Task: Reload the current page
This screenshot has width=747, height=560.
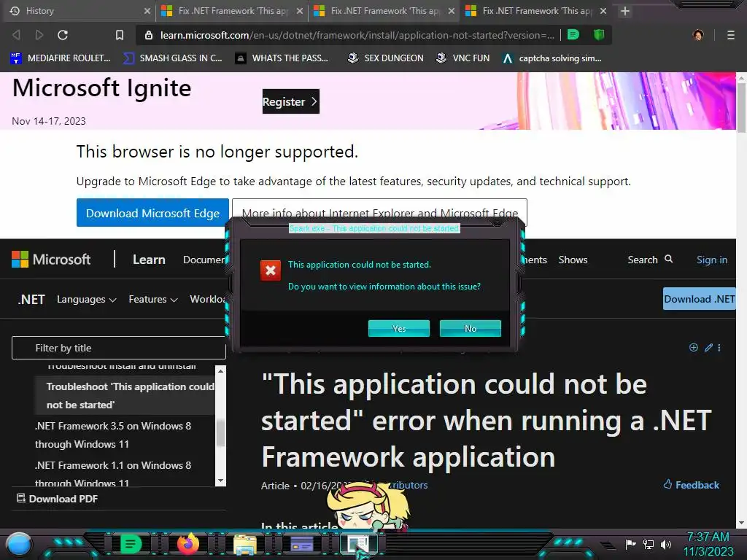Action: click(63, 35)
